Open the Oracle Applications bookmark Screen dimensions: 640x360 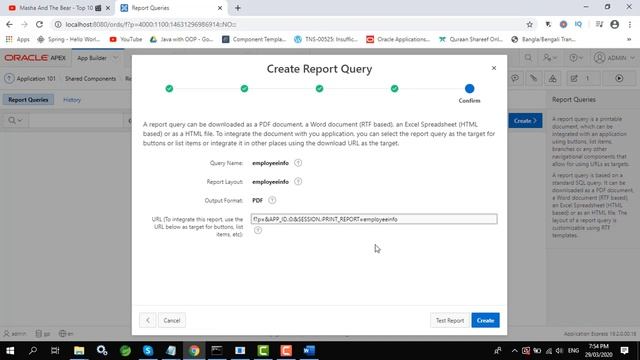pyautogui.click(x=398, y=39)
